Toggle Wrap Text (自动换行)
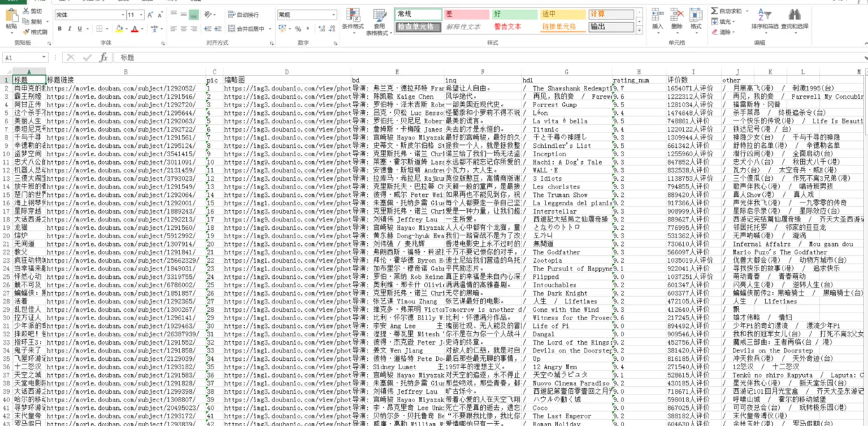868x426 pixels. pyautogui.click(x=244, y=15)
